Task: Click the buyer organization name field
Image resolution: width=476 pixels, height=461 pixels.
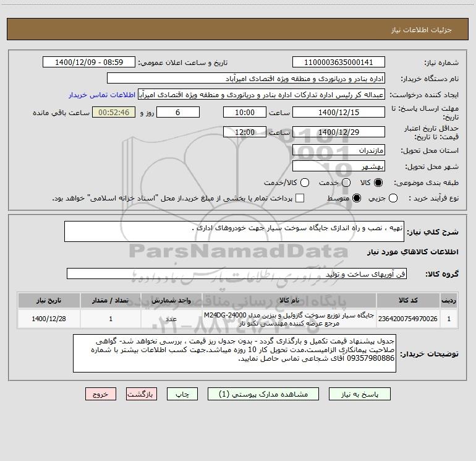Action: (x=246, y=79)
